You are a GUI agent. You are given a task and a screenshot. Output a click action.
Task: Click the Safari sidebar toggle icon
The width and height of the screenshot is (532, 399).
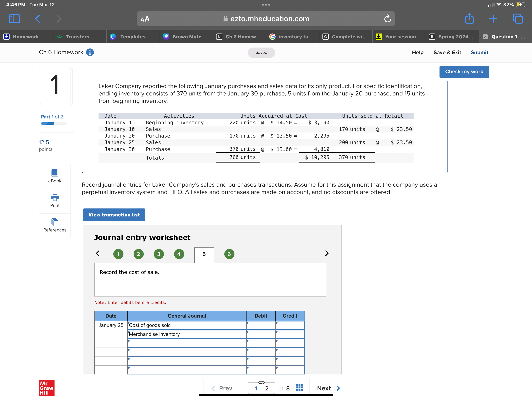point(14,19)
